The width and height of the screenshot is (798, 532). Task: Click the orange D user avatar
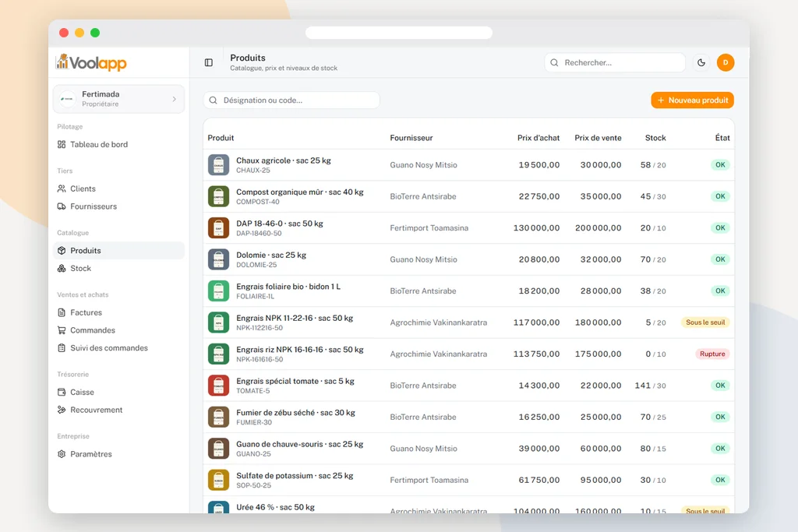[726, 62]
